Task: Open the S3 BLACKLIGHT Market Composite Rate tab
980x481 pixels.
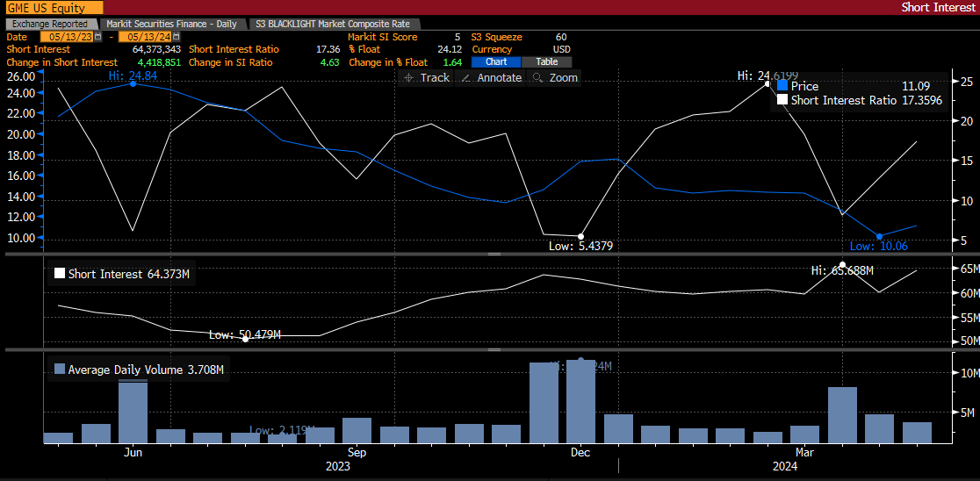Action: click(x=335, y=24)
